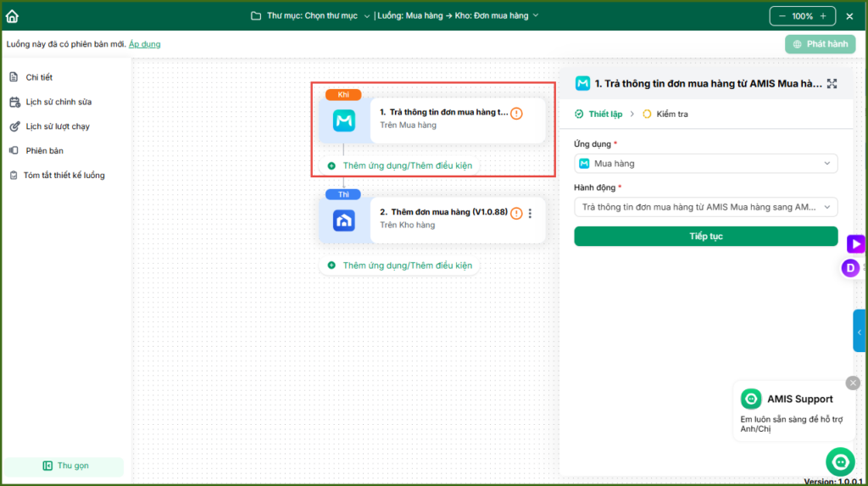Click the Mua hàng app icon in step 1
Viewport: 868px width, 486px height.
tap(344, 120)
